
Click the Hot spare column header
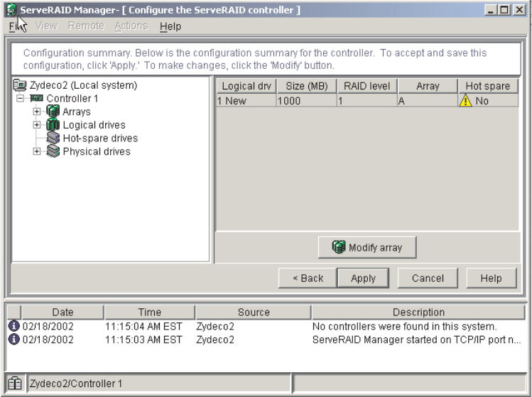point(488,86)
